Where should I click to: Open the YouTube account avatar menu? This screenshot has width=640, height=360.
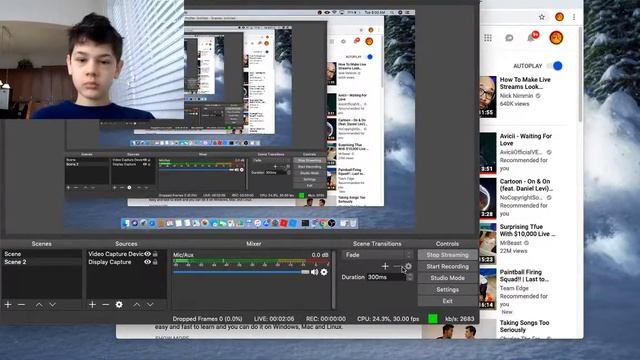tap(556, 38)
